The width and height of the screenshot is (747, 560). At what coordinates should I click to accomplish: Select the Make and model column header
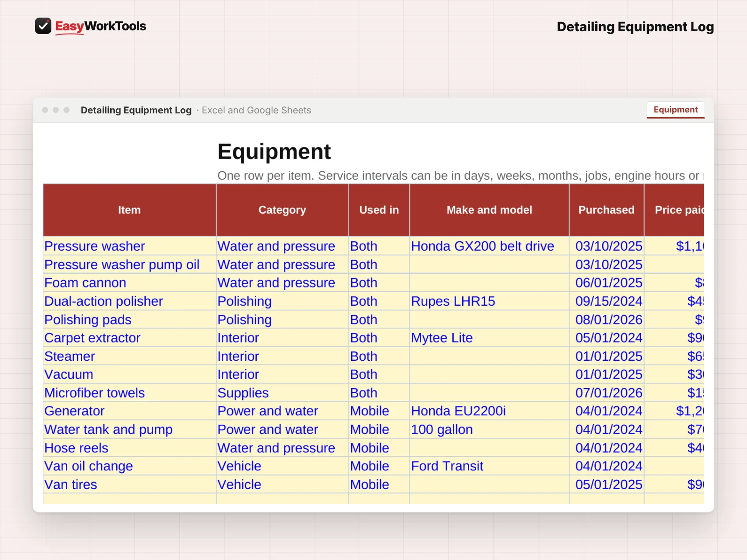point(489,210)
